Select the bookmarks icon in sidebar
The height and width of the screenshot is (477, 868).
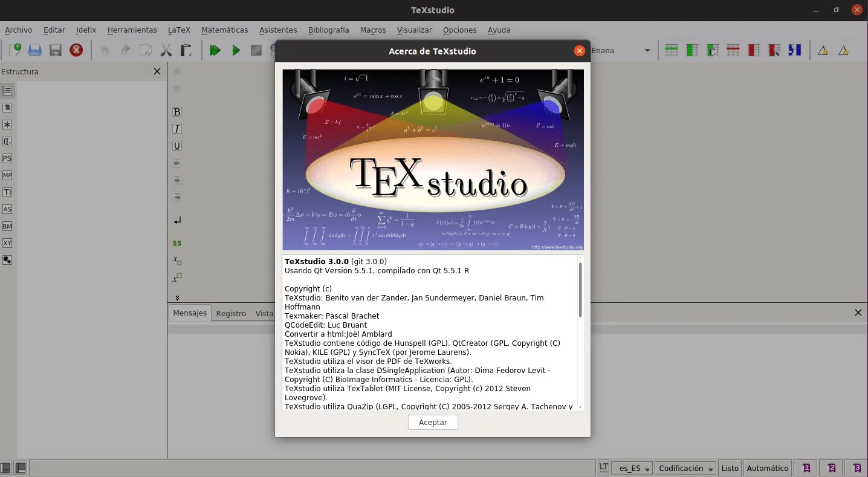7,108
